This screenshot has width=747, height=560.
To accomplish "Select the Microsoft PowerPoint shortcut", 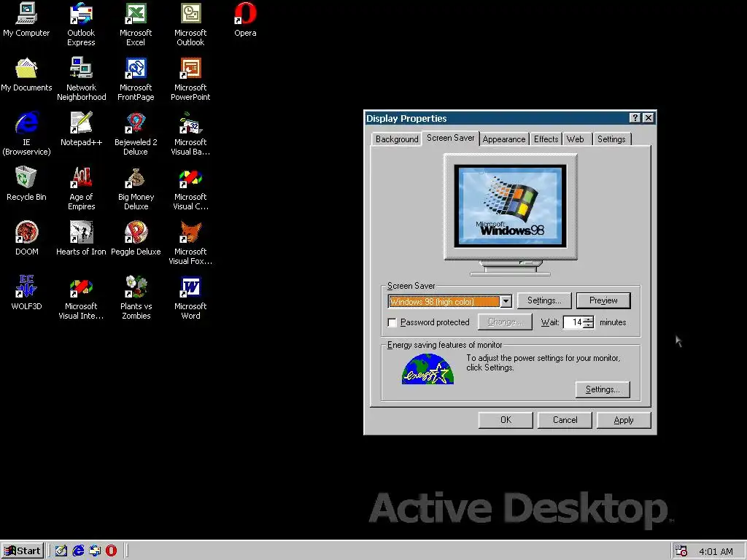I will pos(190,79).
